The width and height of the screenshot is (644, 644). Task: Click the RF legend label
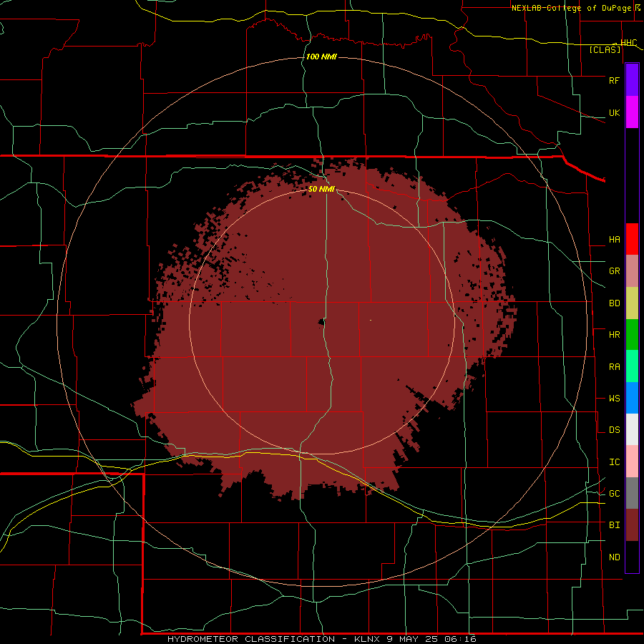click(614, 80)
